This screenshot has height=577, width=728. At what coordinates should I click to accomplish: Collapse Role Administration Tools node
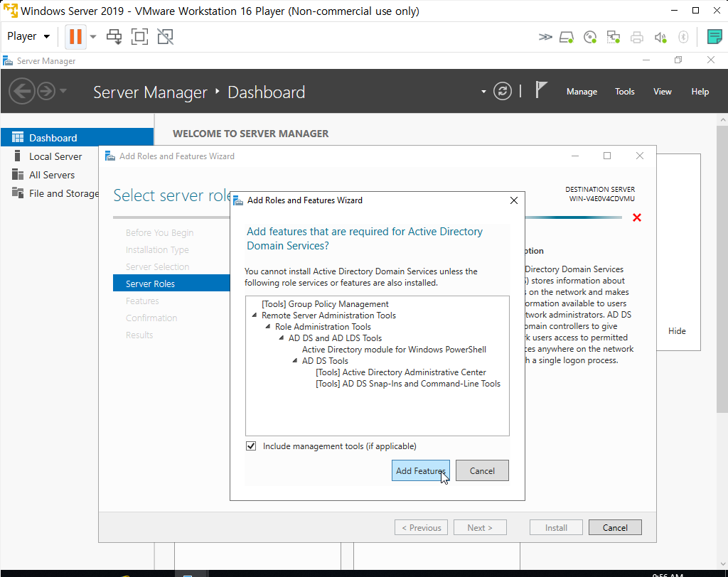coord(268,326)
